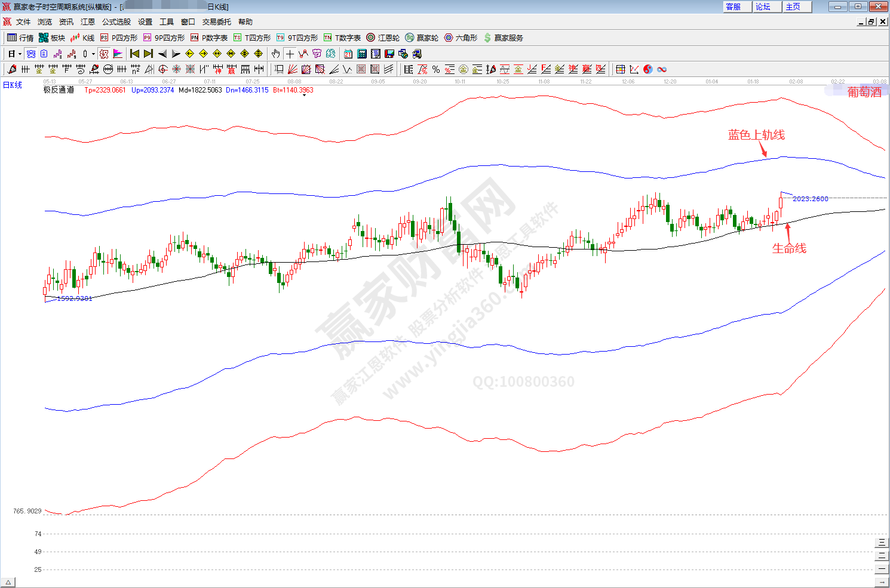The height and width of the screenshot is (588, 890).
Task: Click the percent sign tool icon
Action: [x=436, y=69]
